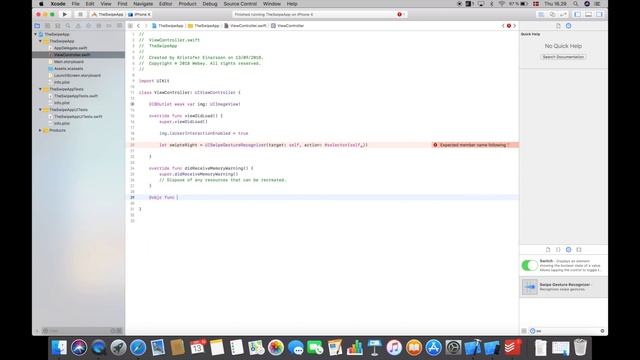Go forward in editor history
640x360 pixels.
point(146,26)
